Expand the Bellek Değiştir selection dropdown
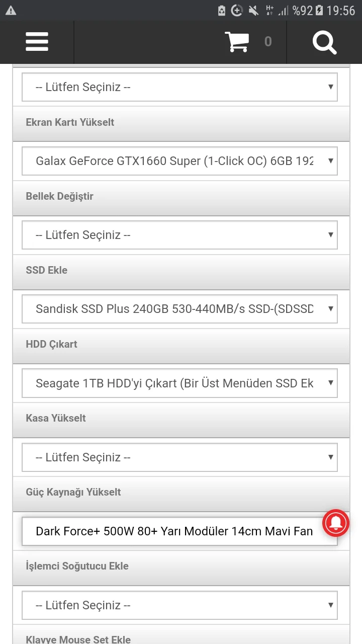 pyautogui.click(x=179, y=235)
